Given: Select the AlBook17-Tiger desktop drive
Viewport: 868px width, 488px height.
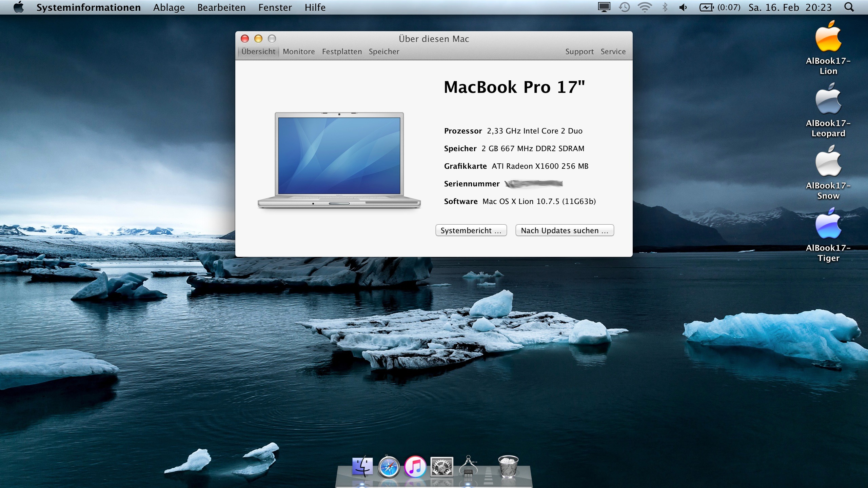Looking at the screenshot, I should pos(828,235).
